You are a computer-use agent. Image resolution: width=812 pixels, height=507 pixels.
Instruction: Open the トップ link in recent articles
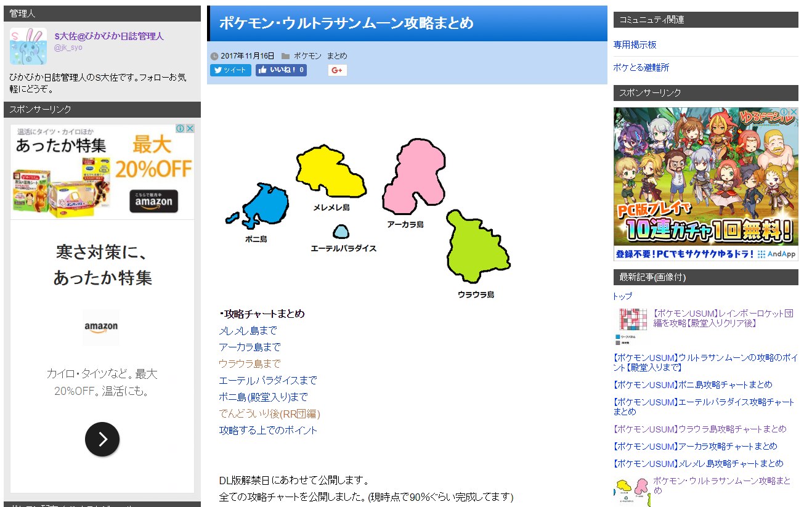[622, 296]
